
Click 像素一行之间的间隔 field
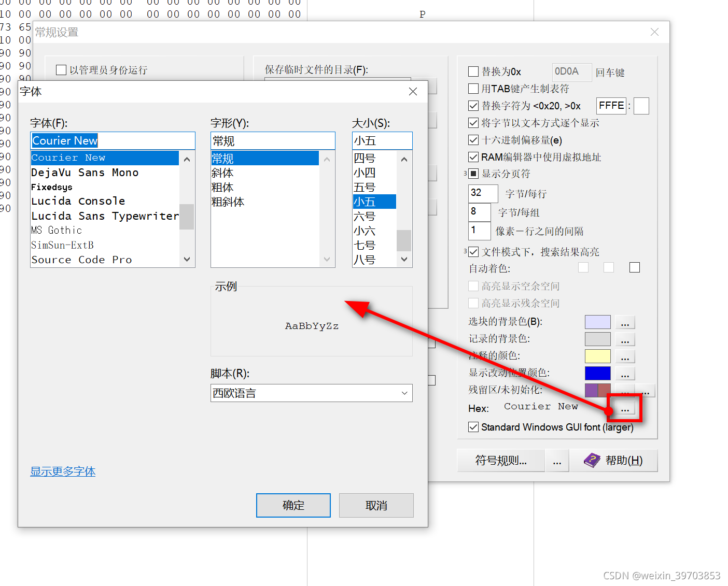click(x=479, y=231)
